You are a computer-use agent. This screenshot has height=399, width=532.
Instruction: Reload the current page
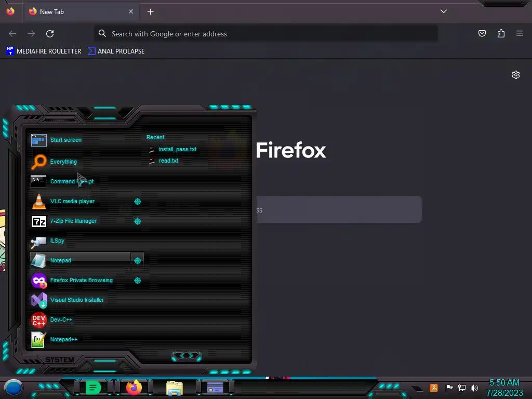[x=50, y=34]
